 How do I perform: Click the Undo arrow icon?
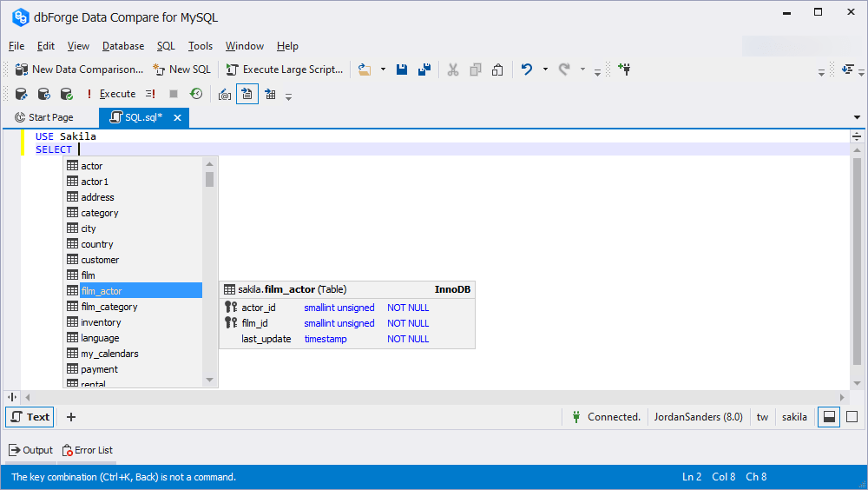[527, 70]
